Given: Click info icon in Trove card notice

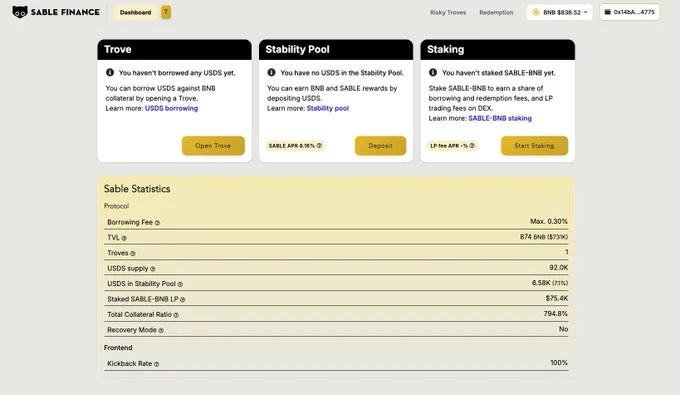Looking at the screenshot, I should [x=110, y=72].
